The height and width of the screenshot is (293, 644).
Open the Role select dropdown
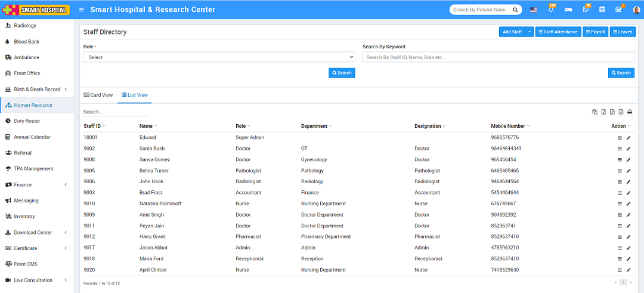219,57
